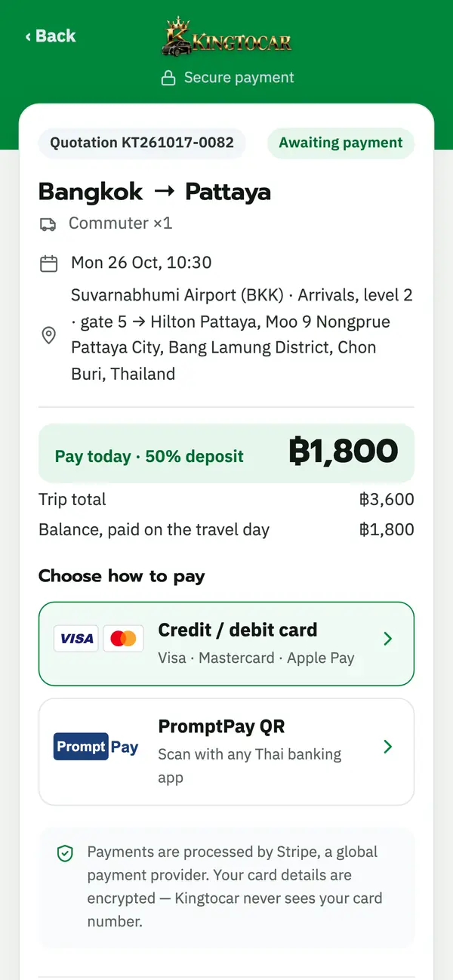The width and height of the screenshot is (453, 980).
Task: Click the Trip total ฿3,600 row
Action: (x=226, y=500)
